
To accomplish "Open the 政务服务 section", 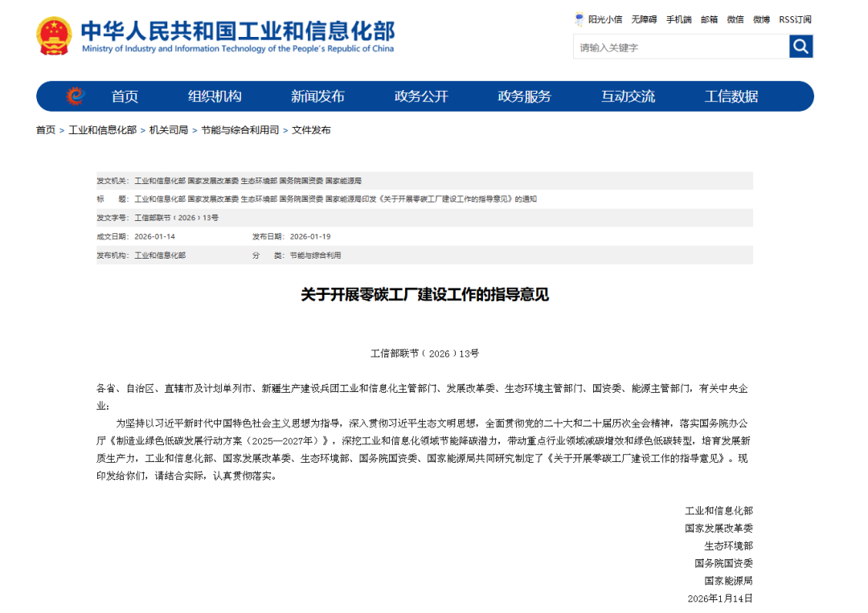I will (x=524, y=96).
